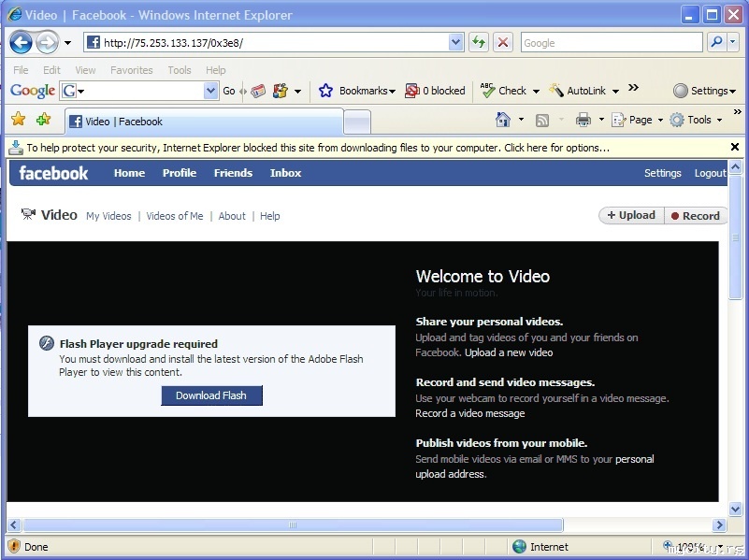Open Google toolbar Settings
This screenshot has height=560, width=749.
coord(704,91)
